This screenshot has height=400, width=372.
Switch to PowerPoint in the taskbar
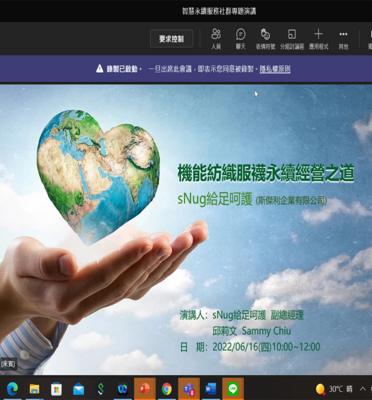[145, 389]
